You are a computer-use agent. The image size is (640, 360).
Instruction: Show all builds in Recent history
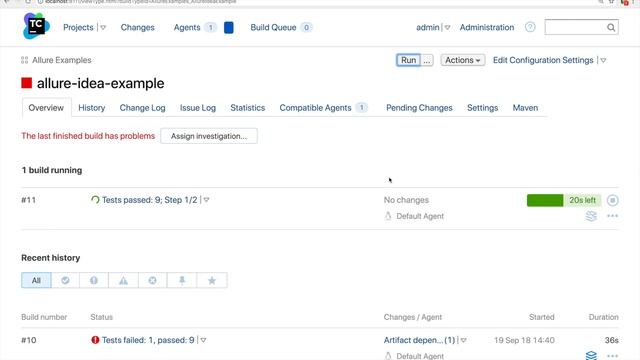[36, 280]
